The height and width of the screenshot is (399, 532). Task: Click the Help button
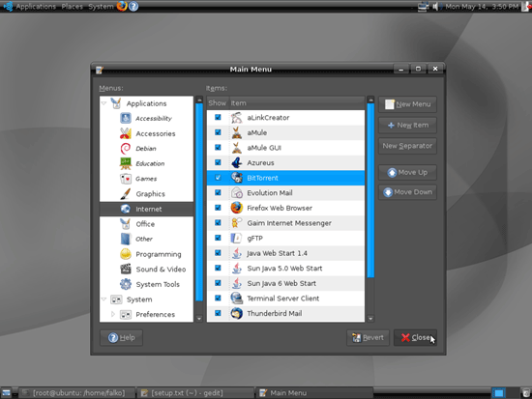(121, 337)
